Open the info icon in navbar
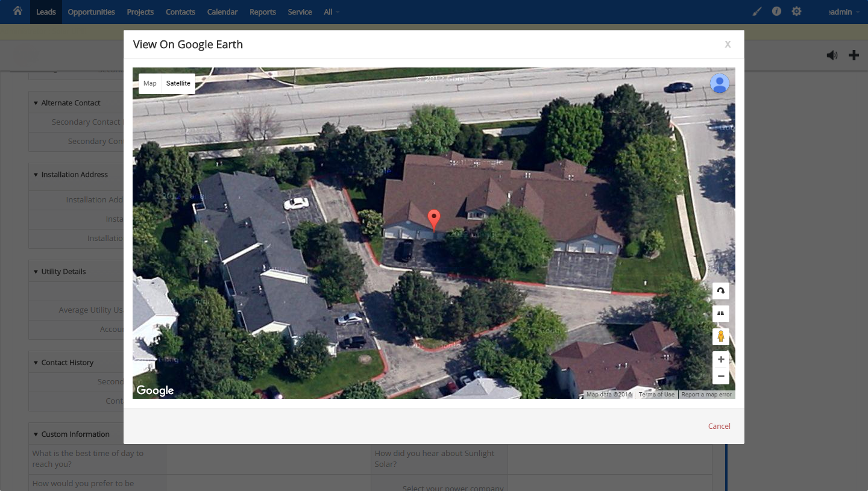 (x=777, y=11)
